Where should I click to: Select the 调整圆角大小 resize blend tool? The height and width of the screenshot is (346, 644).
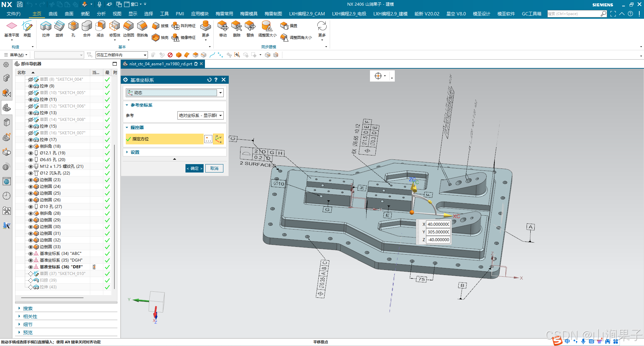[x=296, y=38]
